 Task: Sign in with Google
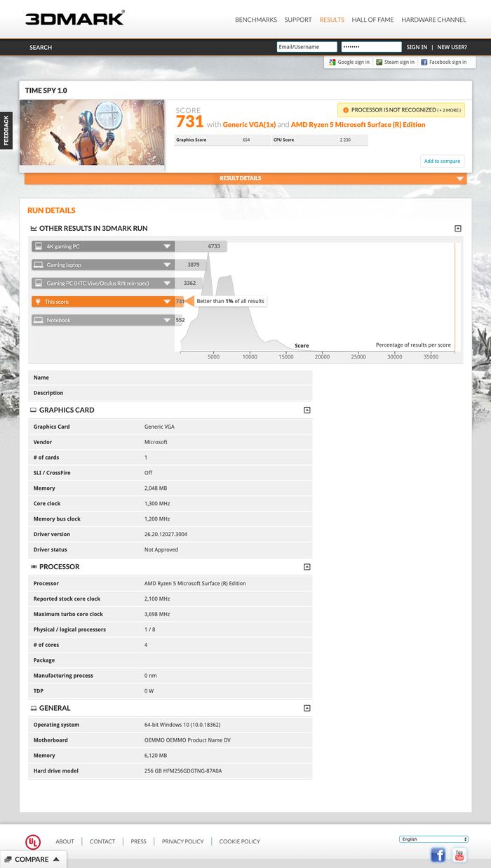coord(349,62)
